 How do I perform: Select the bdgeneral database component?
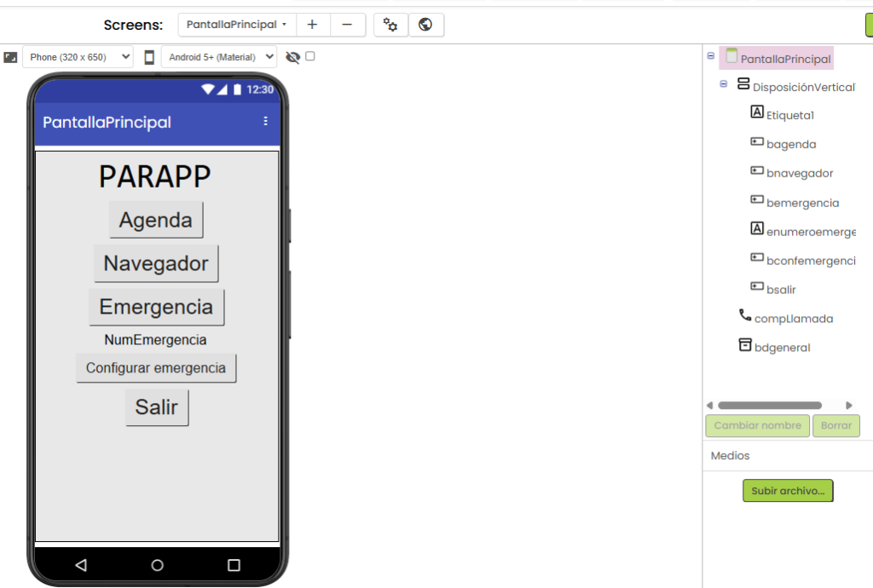[x=782, y=348]
